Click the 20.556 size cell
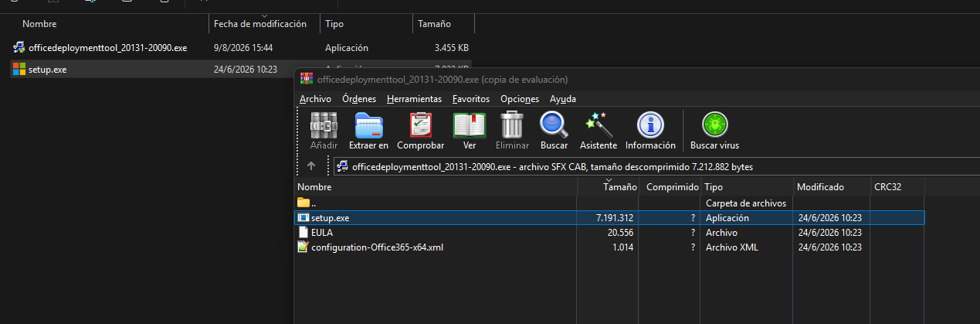This screenshot has width=980, height=324. pos(619,232)
